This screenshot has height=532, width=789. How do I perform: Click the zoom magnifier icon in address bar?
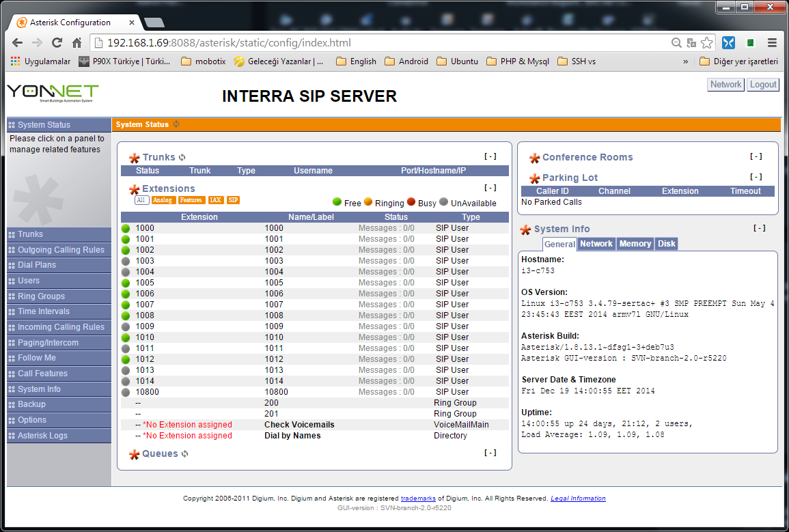point(676,43)
